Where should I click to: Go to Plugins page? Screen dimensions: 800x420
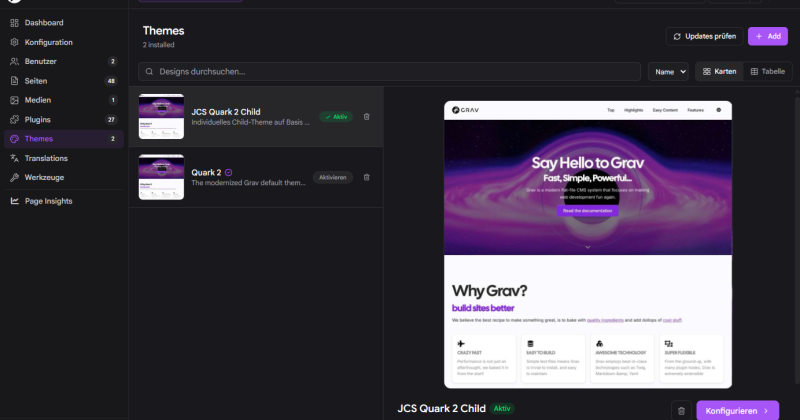[64, 119]
